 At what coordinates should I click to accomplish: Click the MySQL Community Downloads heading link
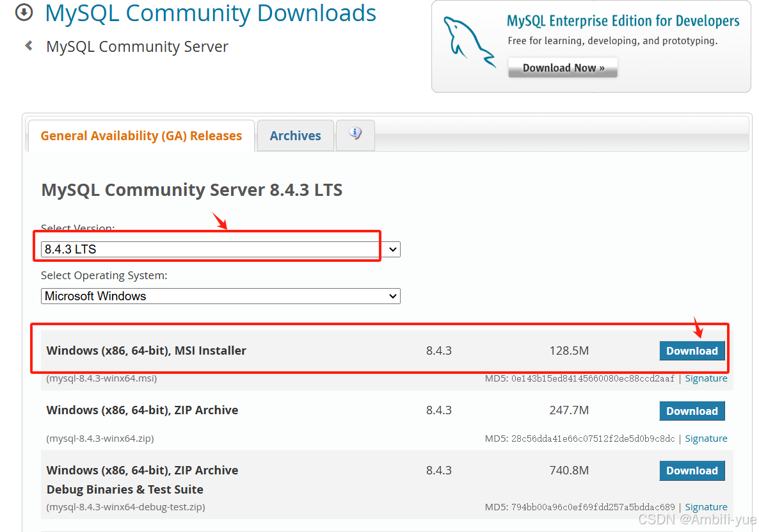coord(211,13)
